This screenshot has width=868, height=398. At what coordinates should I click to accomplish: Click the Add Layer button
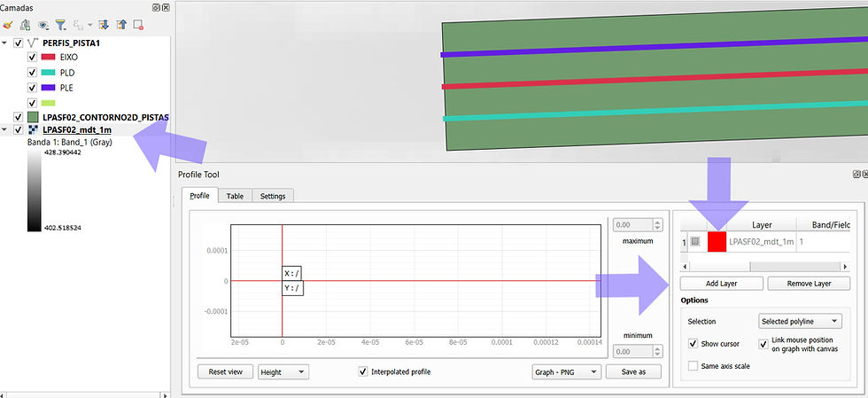(x=721, y=284)
